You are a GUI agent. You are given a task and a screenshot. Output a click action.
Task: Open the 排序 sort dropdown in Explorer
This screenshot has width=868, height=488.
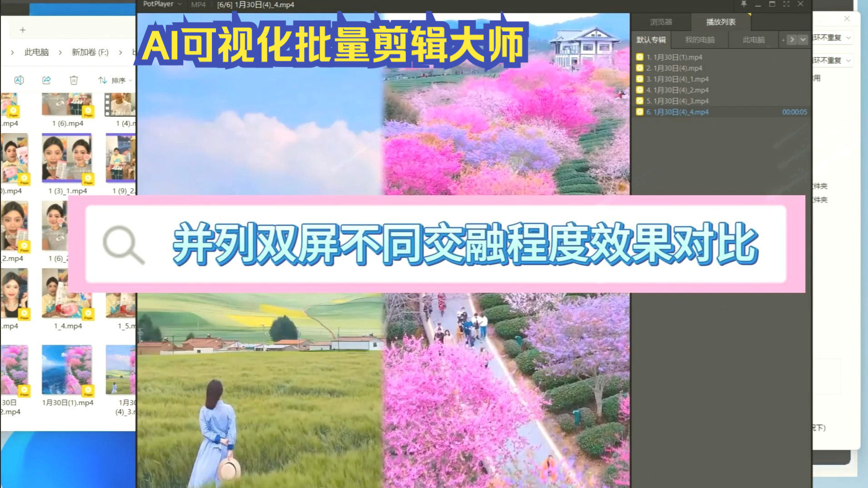coord(115,80)
